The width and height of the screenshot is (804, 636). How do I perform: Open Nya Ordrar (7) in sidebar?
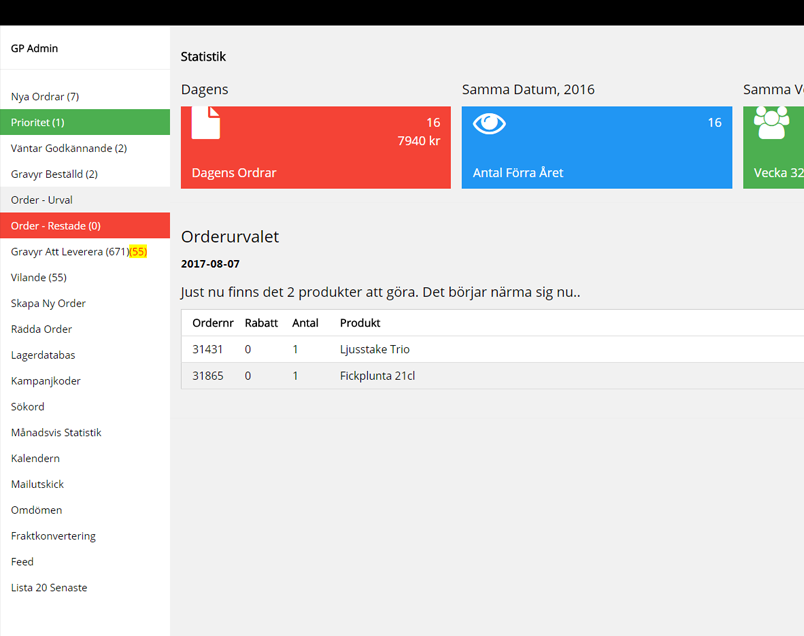pyautogui.click(x=45, y=97)
